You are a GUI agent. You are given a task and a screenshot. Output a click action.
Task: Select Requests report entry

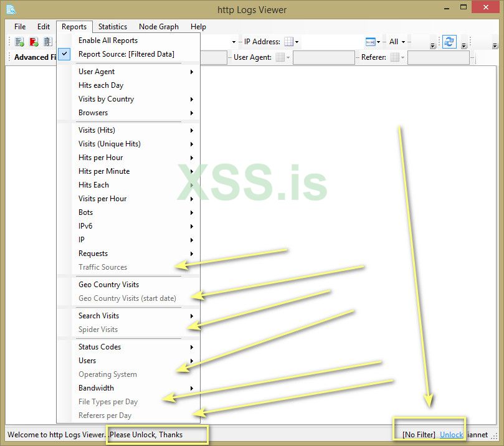point(128,254)
